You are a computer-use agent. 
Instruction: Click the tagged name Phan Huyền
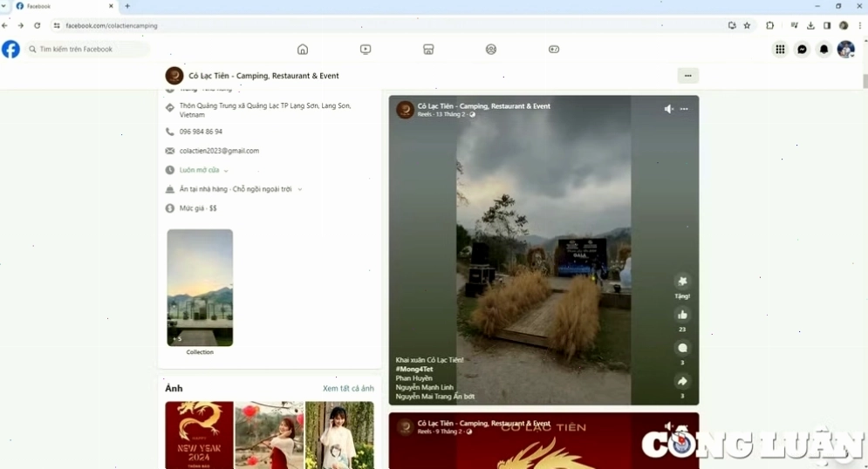click(414, 378)
